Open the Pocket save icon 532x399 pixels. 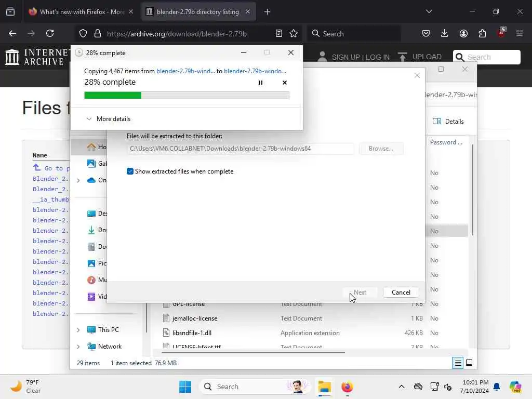tap(426, 33)
